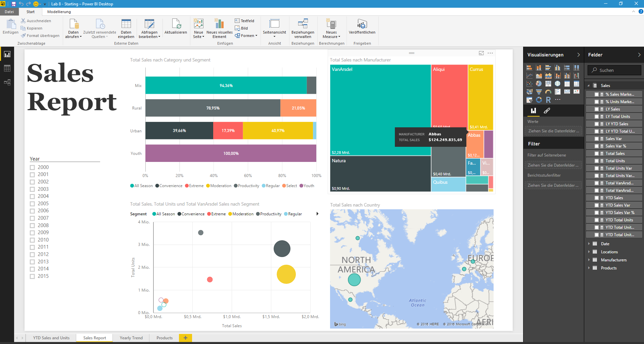The width and height of the screenshot is (644, 344).
Task: Check year 2000 in Year slicer
Action: (x=32, y=167)
